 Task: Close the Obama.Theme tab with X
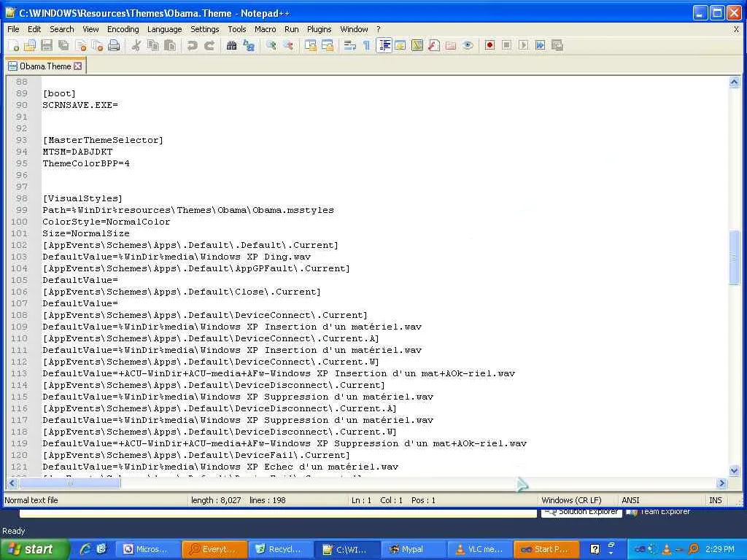(x=77, y=66)
